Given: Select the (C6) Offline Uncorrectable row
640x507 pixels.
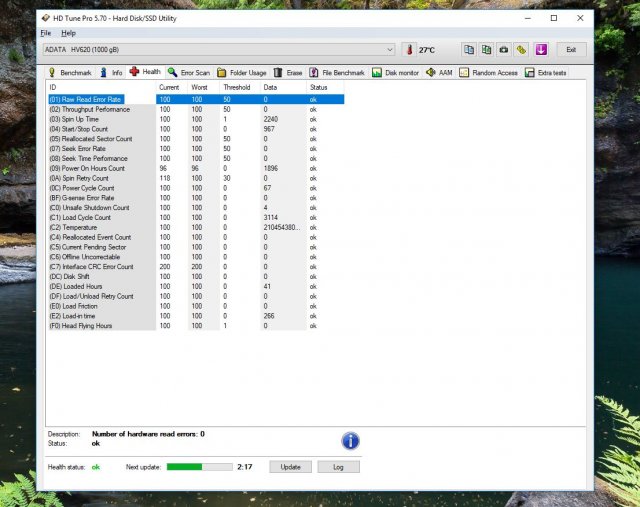Looking at the screenshot, I should 196,257.
